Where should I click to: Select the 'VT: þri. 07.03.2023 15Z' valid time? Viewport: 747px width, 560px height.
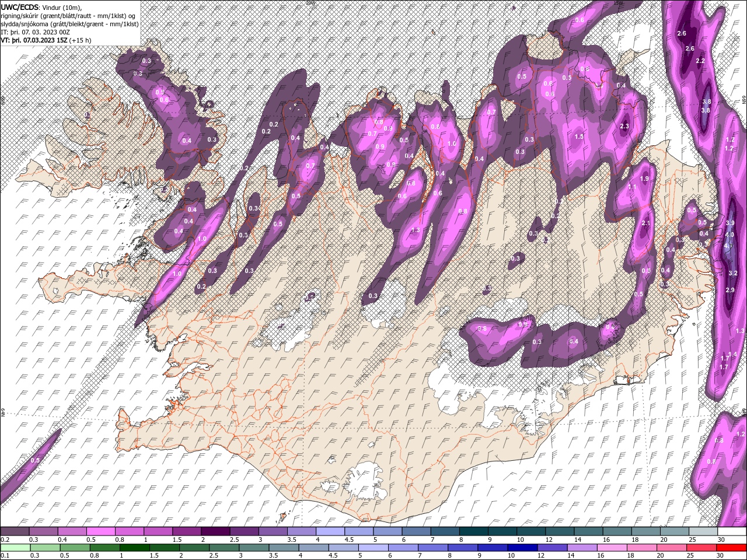pyautogui.click(x=34, y=40)
